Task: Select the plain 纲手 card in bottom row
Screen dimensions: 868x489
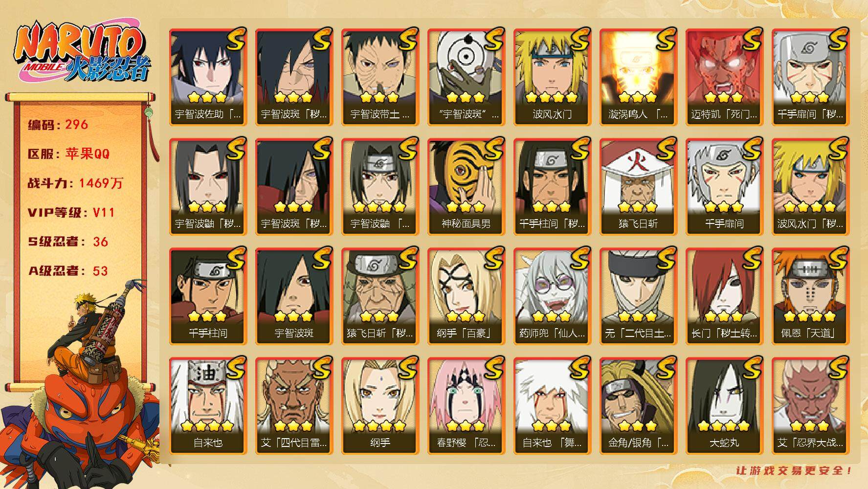Action: (x=380, y=405)
